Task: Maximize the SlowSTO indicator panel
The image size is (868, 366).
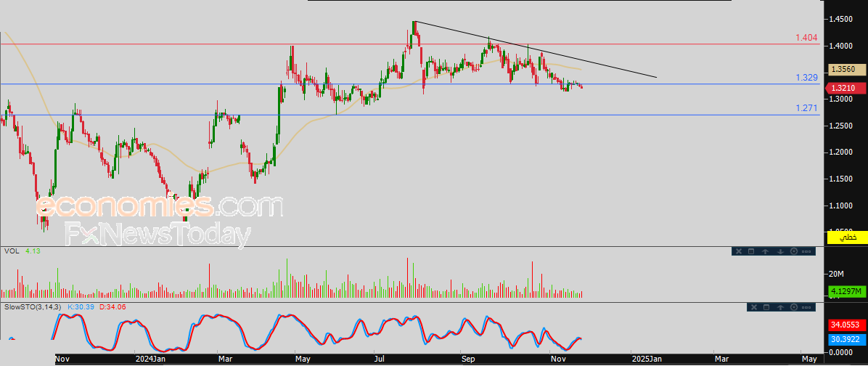Action: 766,307
